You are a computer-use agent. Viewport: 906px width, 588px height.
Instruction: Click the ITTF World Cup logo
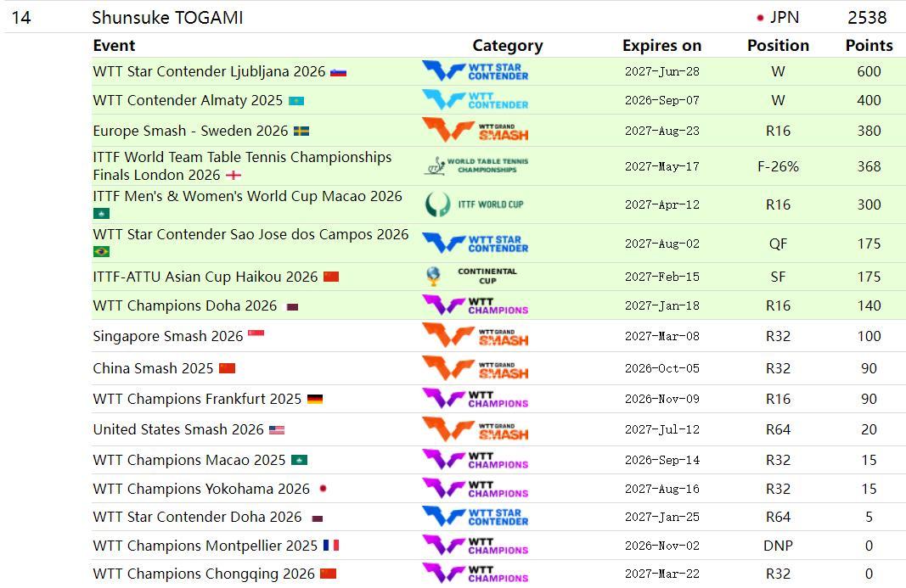475,204
